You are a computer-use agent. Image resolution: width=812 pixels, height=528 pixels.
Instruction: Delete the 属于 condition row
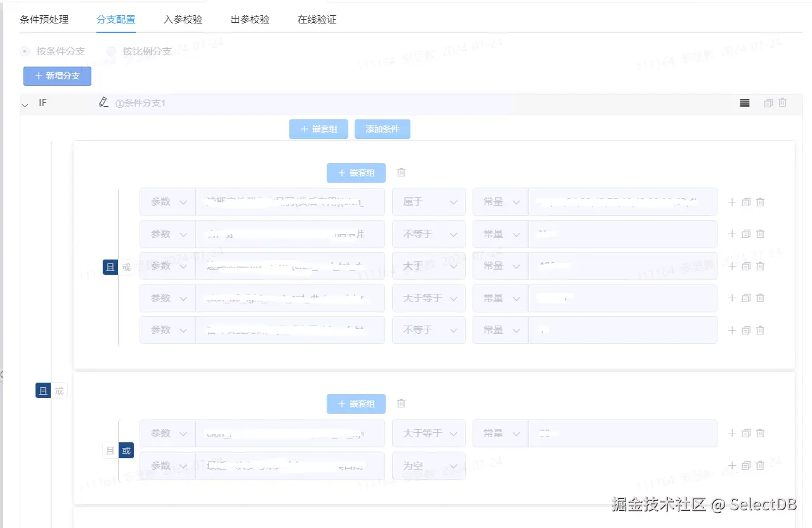click(760, 202)
